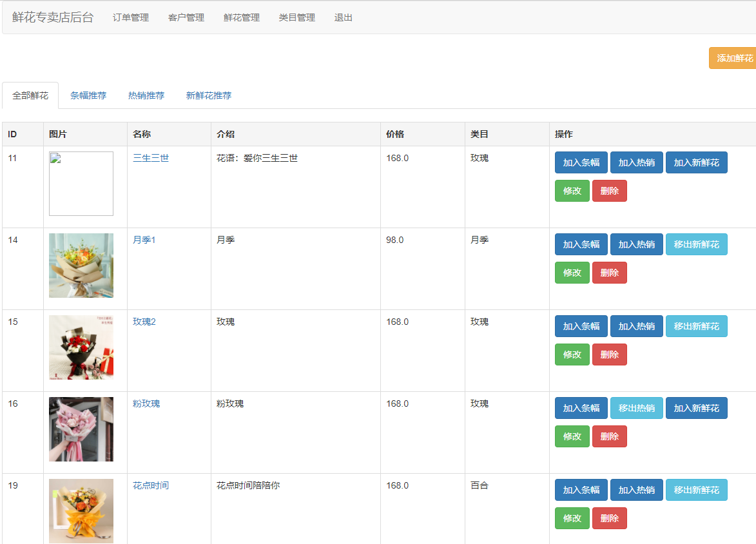Click 退出 to log out
Viewport: 756px width, 544px height.
(x=342, y=17)
